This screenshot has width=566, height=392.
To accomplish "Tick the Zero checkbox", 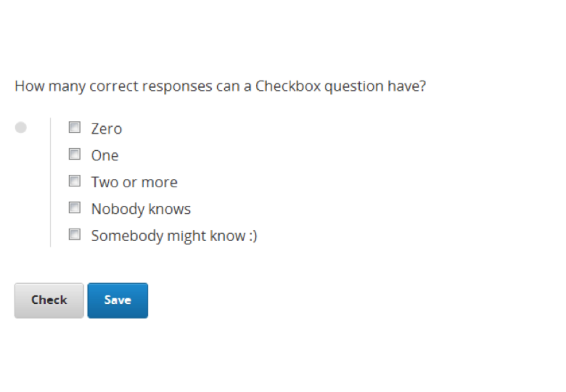I will point(75,128).
